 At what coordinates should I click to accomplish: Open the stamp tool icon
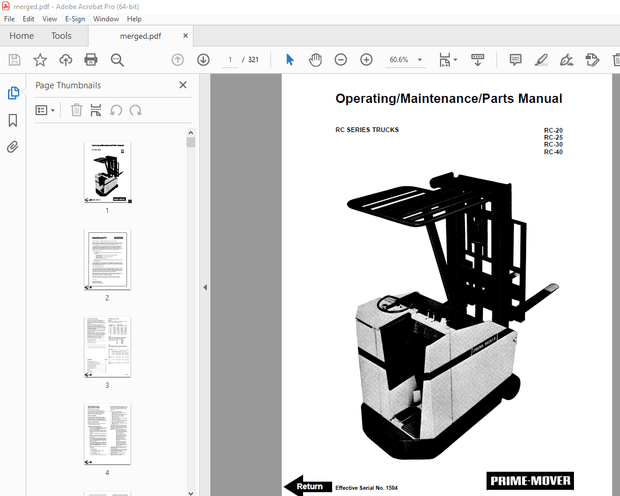coord(592,60)
